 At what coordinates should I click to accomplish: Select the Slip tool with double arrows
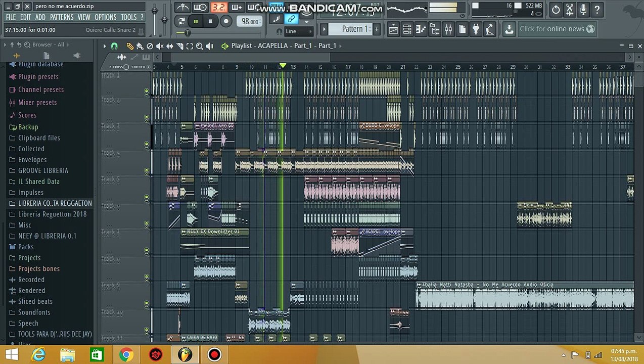pyautogui.click(x=170, y=46)
